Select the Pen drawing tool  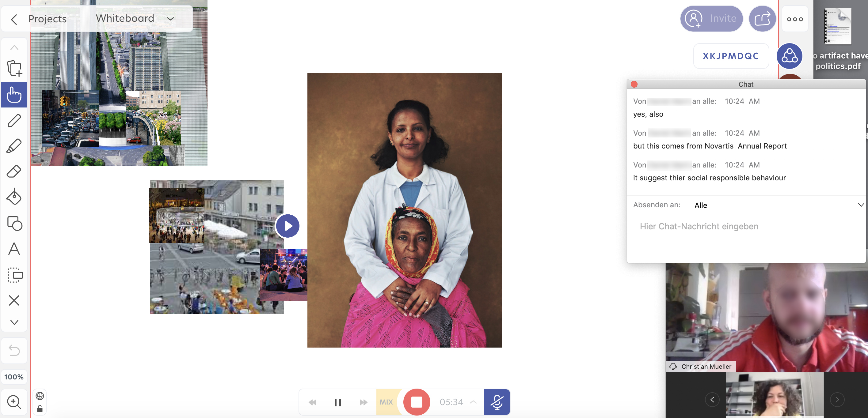(14, 120)
